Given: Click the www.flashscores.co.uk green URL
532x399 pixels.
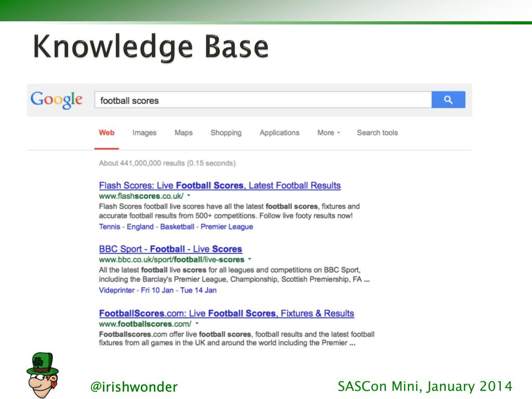Looking at the screenshot, I should point(141,196).
